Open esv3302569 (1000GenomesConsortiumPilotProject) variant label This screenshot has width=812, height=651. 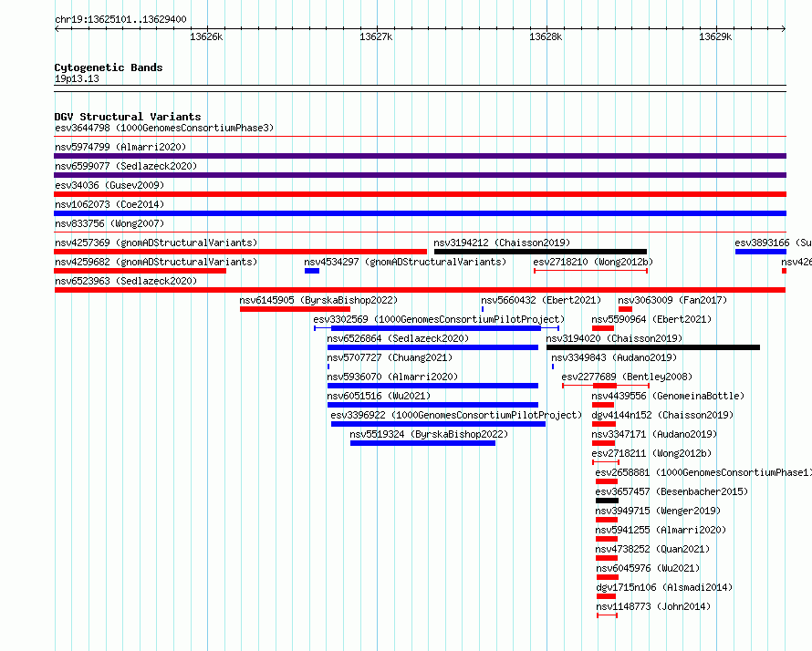tap(439, 319)
